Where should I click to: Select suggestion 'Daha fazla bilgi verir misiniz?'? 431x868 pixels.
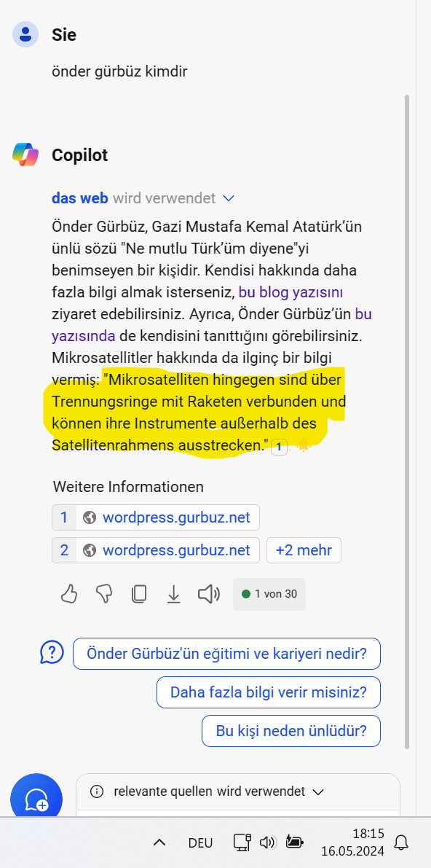click(269, 692)
